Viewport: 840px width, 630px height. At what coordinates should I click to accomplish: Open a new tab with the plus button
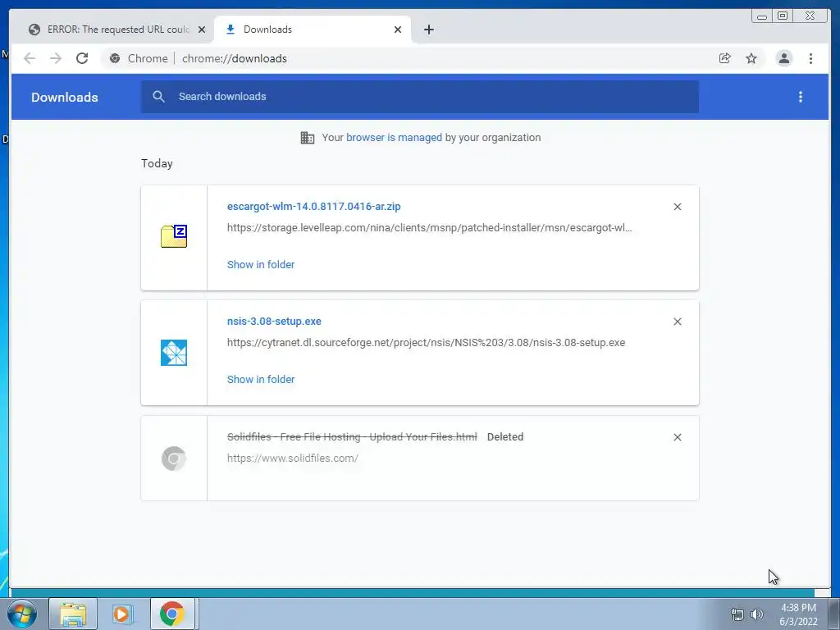tap(428, 30)
